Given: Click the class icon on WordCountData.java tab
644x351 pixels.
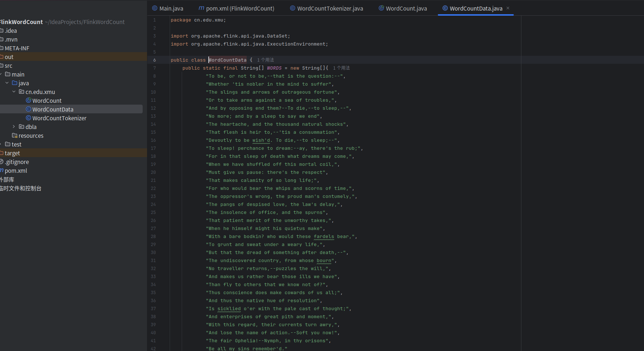Looking at the screenshot, I should click(x=445, y=8).
